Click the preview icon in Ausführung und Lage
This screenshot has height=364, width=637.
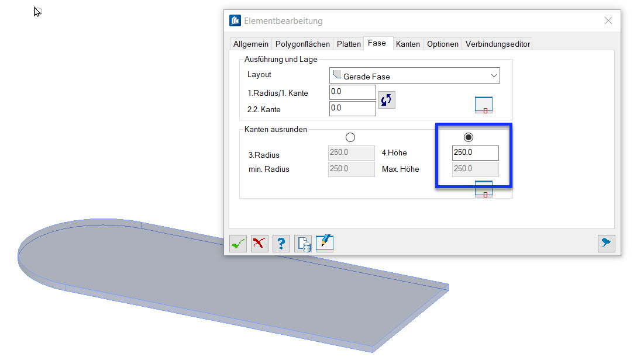[483, 105]
